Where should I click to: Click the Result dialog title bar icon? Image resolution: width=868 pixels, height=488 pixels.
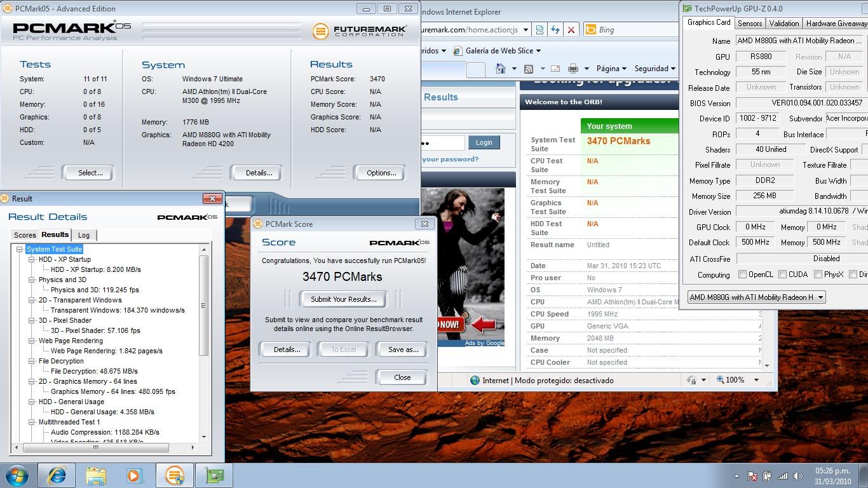[4, 198]
